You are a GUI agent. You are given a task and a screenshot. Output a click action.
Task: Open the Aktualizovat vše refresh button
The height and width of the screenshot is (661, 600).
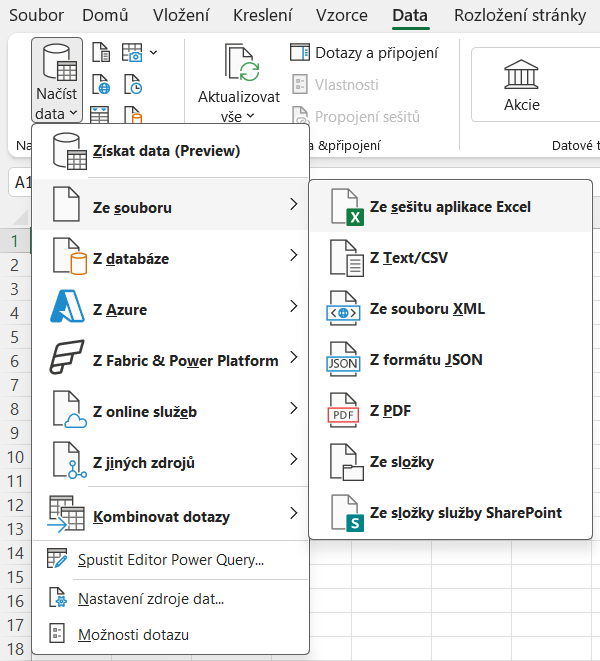(x=239, y=83)
